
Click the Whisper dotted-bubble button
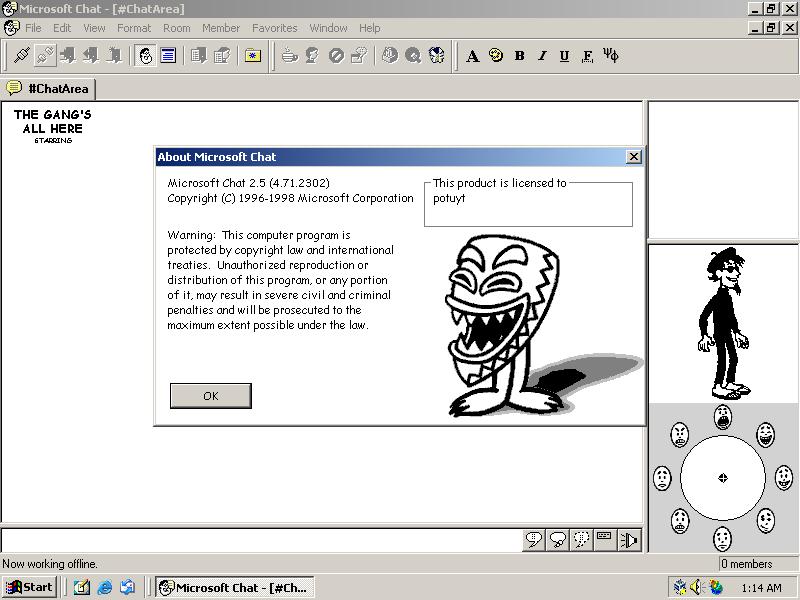coord(581,540)
